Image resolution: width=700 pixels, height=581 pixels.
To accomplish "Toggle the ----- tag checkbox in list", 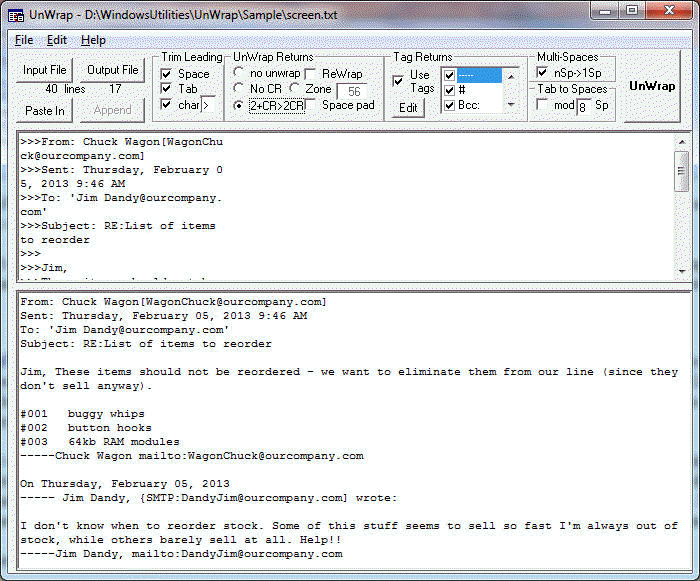I will coord(450,75).
